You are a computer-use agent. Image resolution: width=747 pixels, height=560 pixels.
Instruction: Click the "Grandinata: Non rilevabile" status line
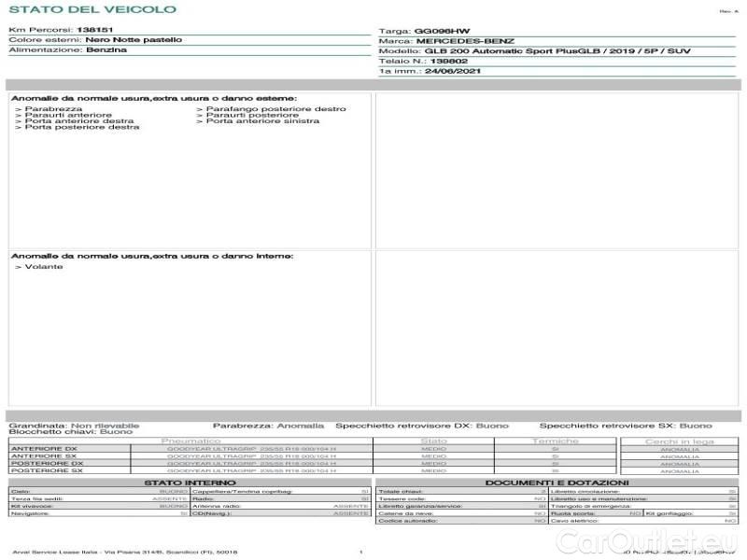click(75, 426)
